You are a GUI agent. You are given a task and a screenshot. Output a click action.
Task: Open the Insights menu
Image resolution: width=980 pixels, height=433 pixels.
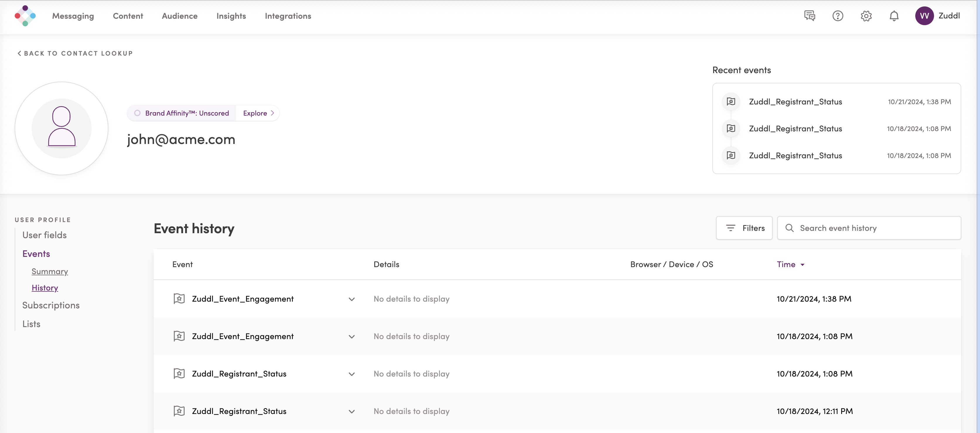pyautogui.click(x=231, y=16)
